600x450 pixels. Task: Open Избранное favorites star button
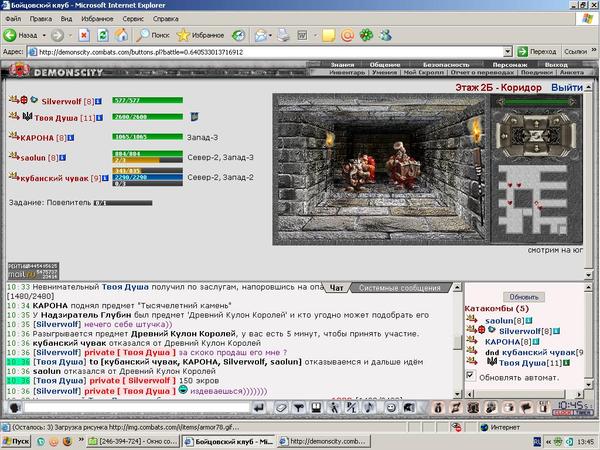click(x=200, y=35)
